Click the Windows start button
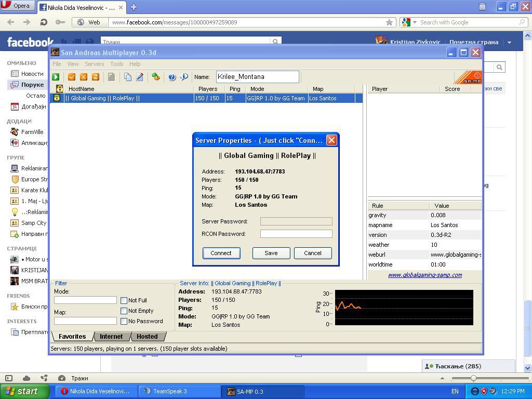This screenshot has height=399, width=532. [24, 391]
